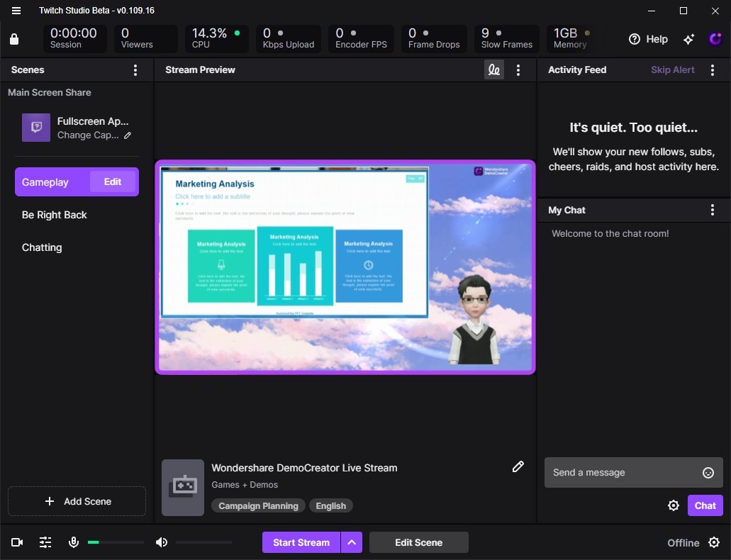Switch to the Be Right Back scene
Image resolution: width=731 pixels, height=560 pixels.
click(54, 215)
